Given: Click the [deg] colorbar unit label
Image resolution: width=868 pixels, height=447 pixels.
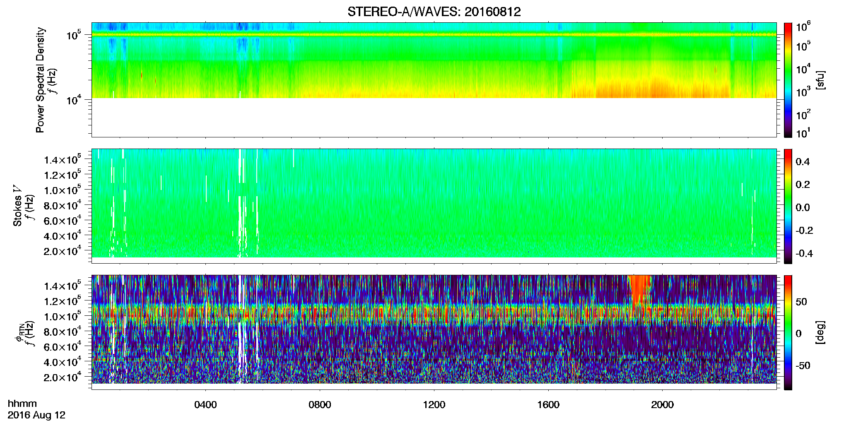Looking at the screenshot, I should (820, 332).
